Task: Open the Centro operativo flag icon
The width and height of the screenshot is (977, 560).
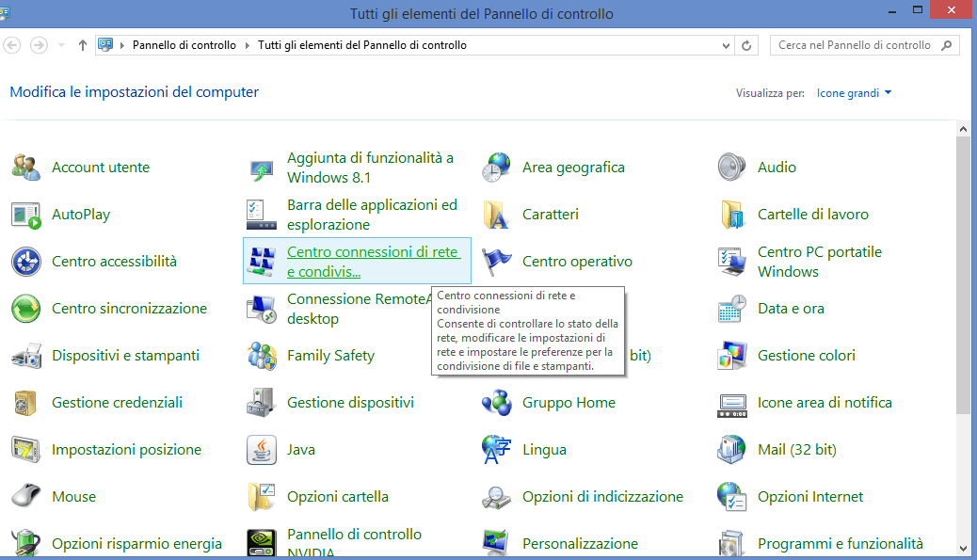Action: 497,262
